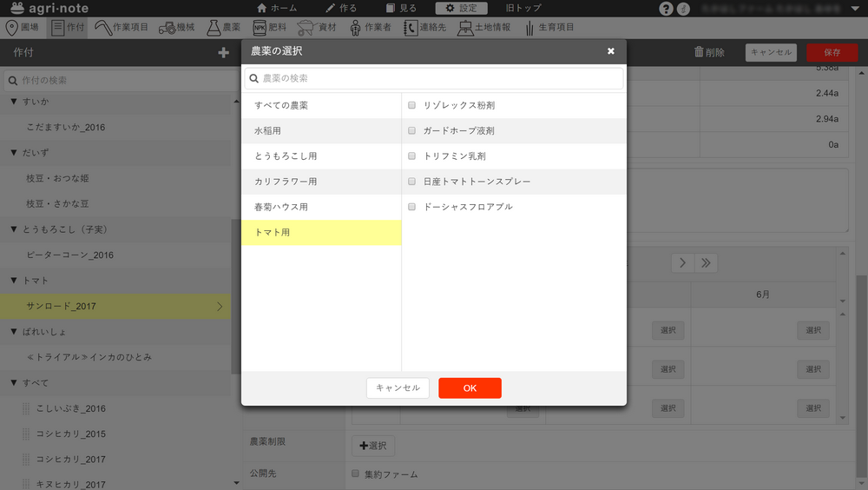Collapse the だいず tree group
The image size is (868, 490).
coord(14,153)
